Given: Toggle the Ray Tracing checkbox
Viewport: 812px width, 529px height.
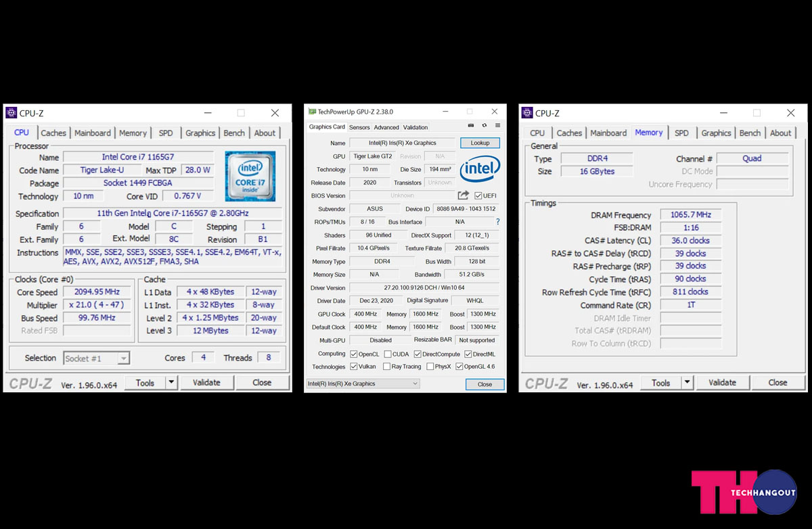Looking at the screenshot, I should 387,367.
